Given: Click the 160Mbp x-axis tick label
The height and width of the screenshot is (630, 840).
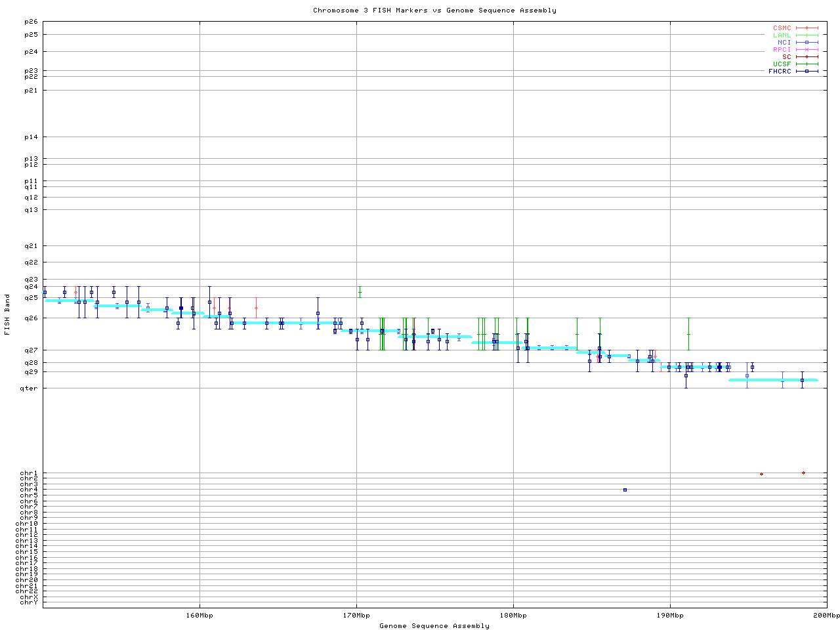Looking at the screenshot, I should pos(199,616).
